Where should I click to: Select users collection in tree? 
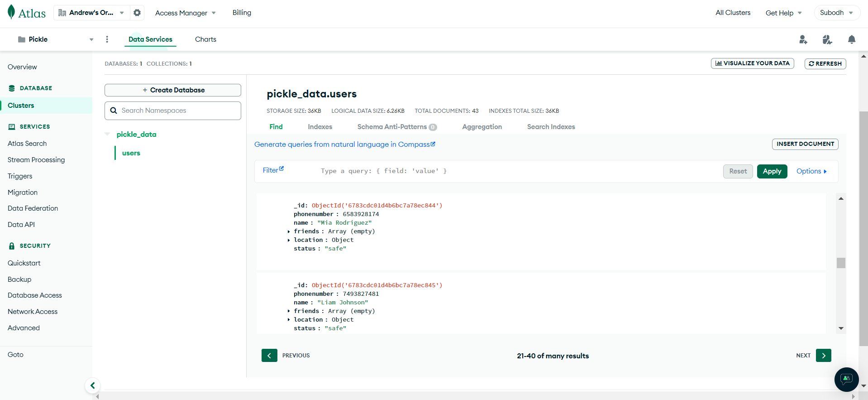131,153
